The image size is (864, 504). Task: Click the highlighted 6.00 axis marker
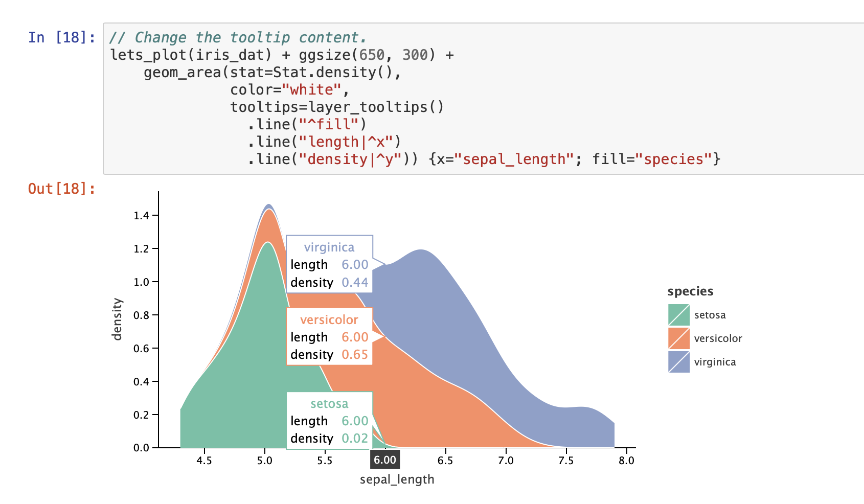tap(386, 460)
